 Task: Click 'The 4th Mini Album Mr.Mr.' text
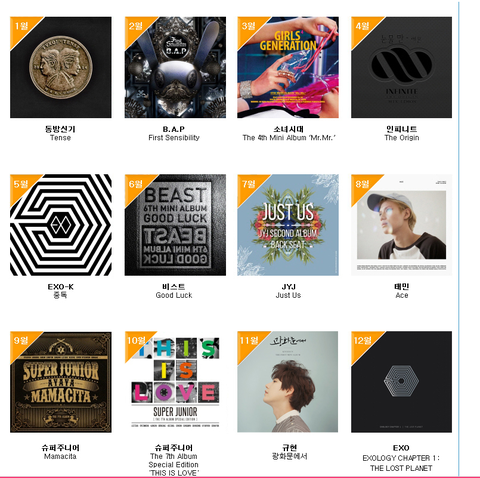289,138
